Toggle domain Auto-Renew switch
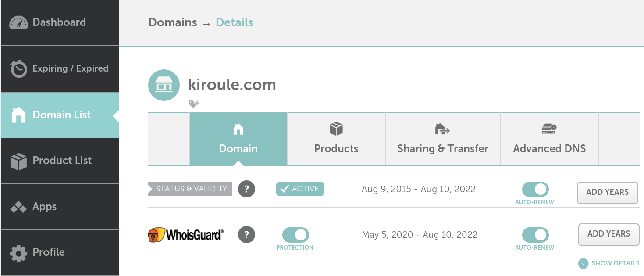 pyautogui.click(x=535, y=189)
